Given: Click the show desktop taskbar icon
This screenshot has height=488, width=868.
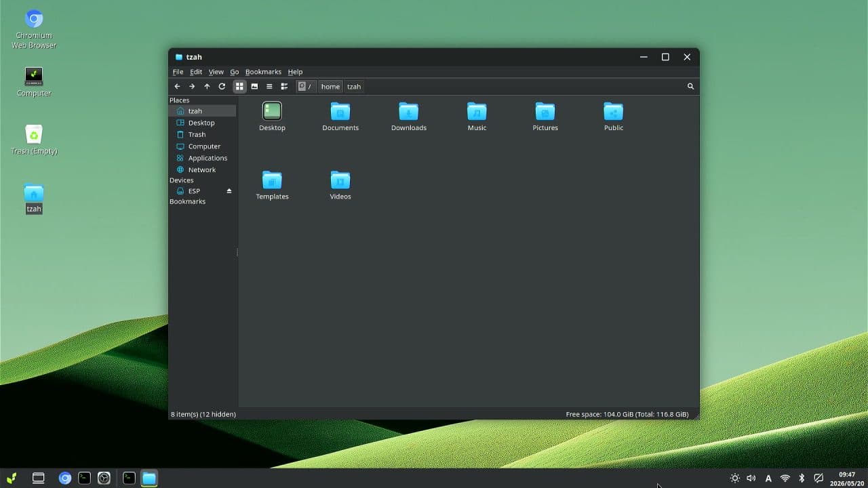Looking at the screenshot, I should point(39,478).
